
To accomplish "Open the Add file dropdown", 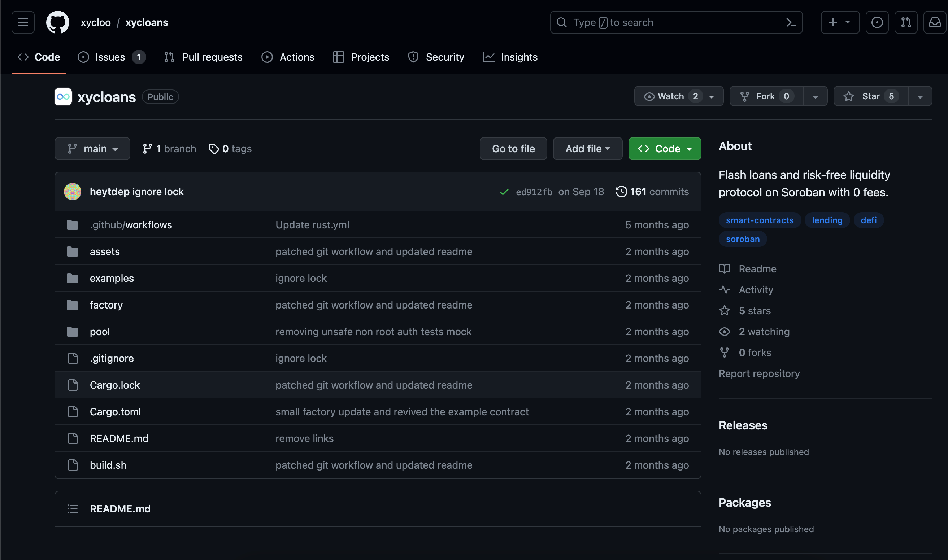I will coord(587,149).
